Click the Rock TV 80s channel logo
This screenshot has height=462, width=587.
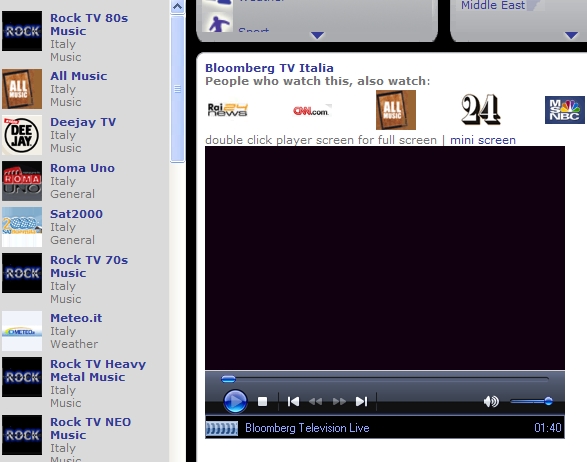click(22, 31)
